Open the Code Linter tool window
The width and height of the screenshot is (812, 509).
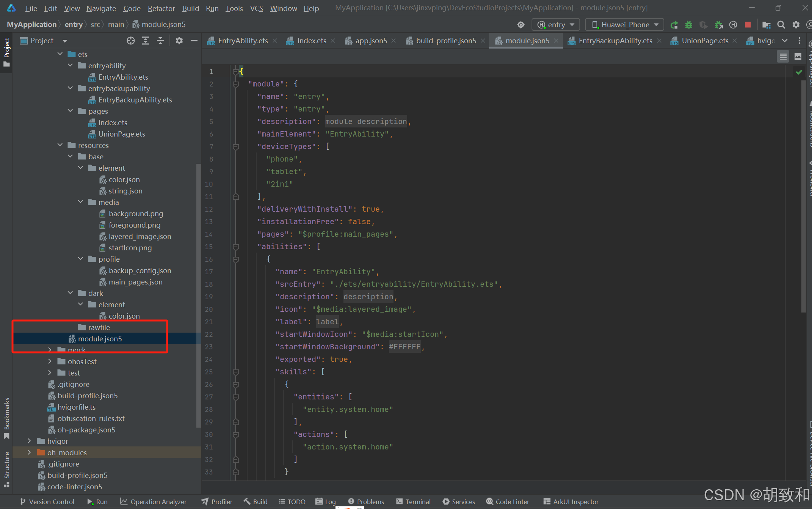tap(508, 501)
